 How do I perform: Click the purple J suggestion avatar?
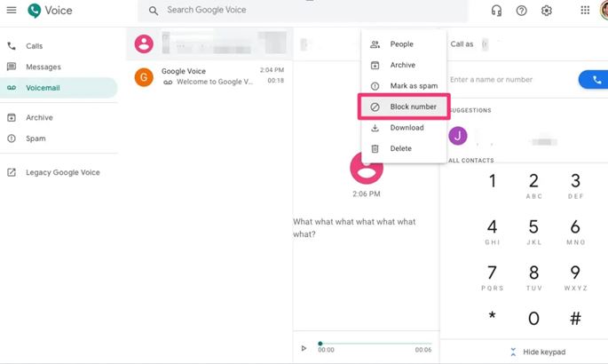[x=458, y=136]
